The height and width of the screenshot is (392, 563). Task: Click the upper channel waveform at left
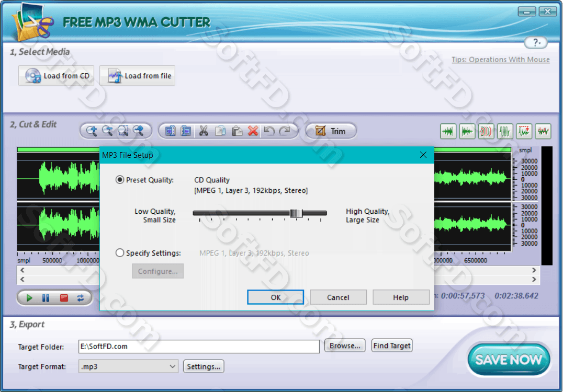58,178
